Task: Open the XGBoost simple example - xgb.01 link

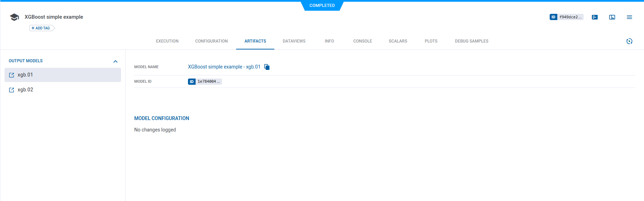Action: pos(224,67)
